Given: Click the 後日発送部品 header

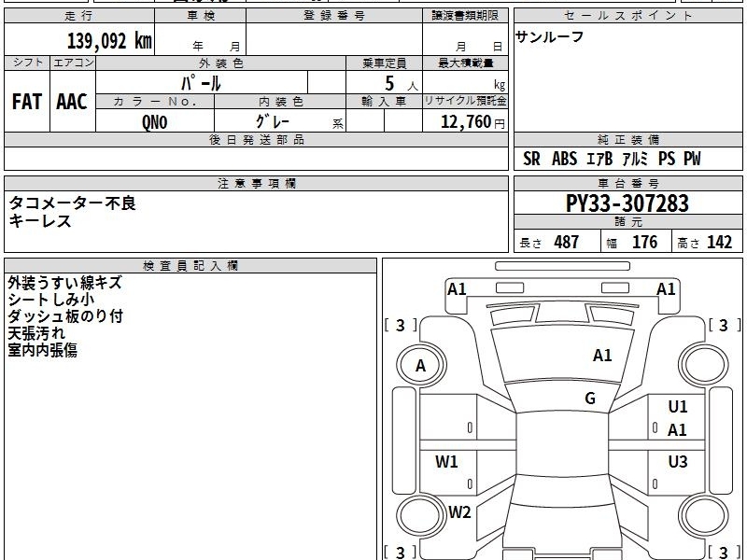Looking at the screenshot, I should coord(256,139).
